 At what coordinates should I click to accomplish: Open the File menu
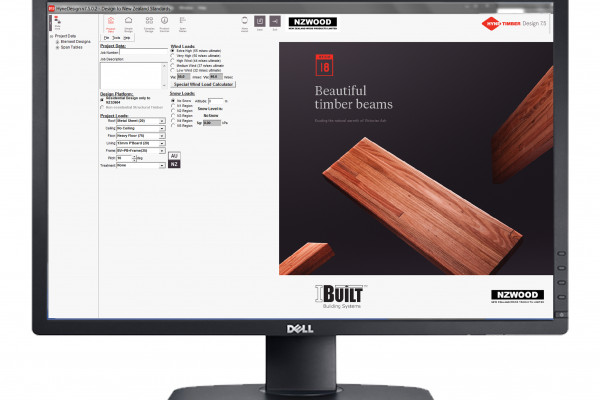[107, 38]
